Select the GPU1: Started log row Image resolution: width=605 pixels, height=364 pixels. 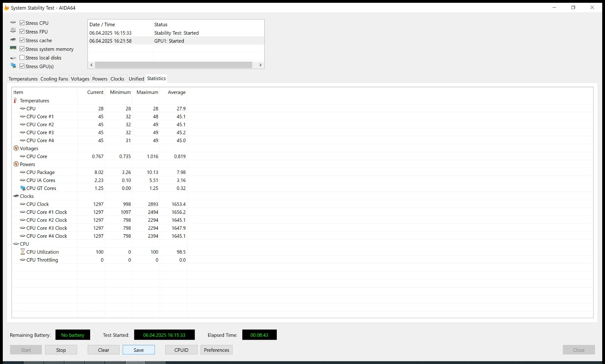[x=169, y=41]
